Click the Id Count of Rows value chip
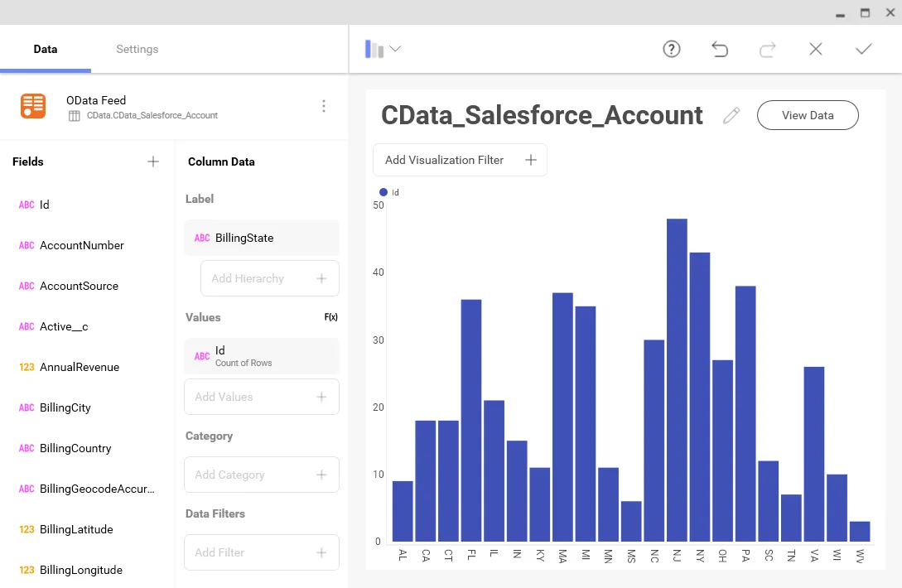Image resolution: width=902 pixels, height=588 pixels. (261, 355)
